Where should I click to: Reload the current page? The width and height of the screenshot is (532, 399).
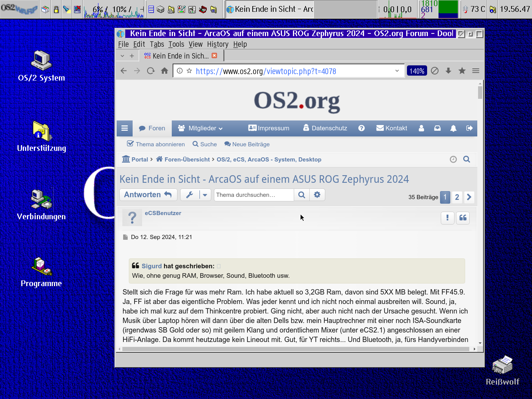pyautogui.click(x=151, y=71)
